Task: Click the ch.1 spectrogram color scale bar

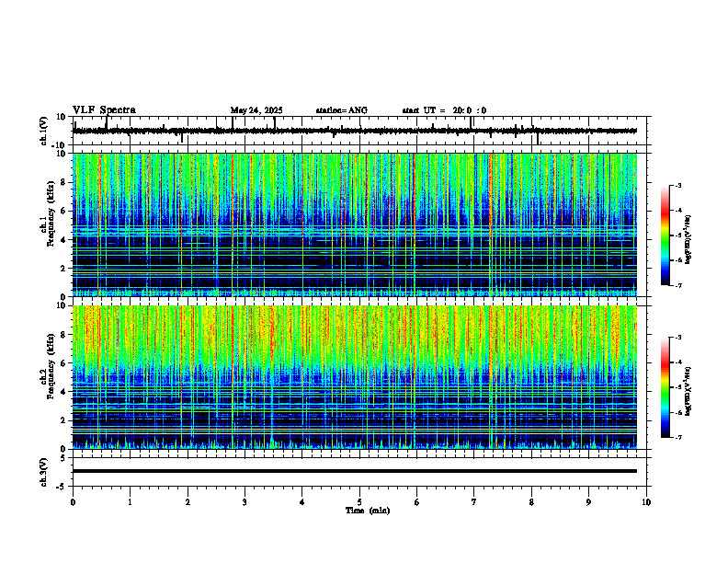Action: click(x=665, y=236)
